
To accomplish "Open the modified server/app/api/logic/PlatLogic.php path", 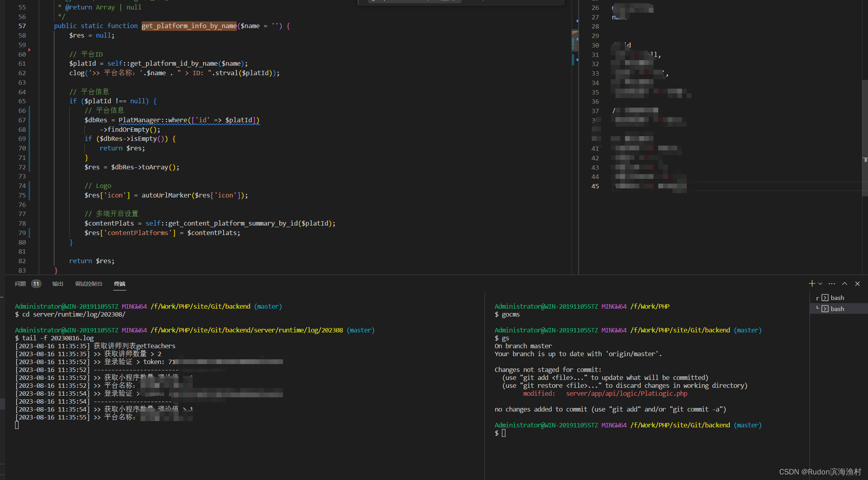I will click(627, 393).
